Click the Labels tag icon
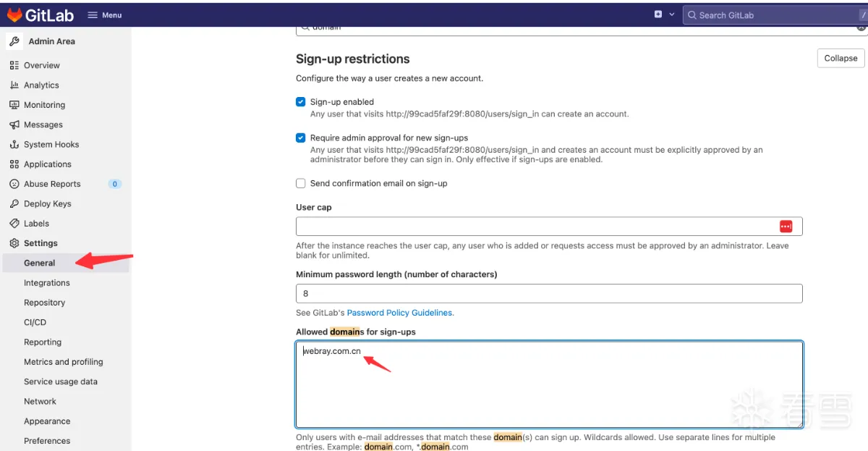The image size is (868, 451). point(14,224)
